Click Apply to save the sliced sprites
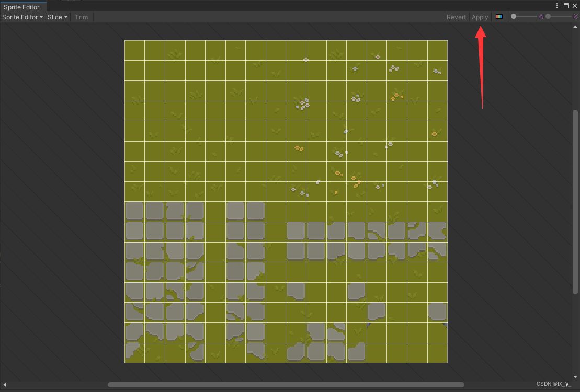580x392 pixels. (x=480, y=17)
